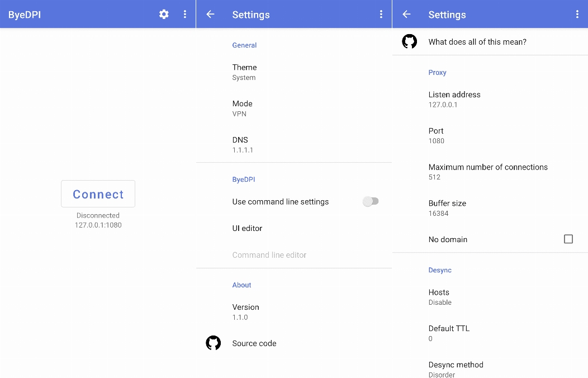This screenshot has height=378, width=588.
Task: Edit the Default TTL setting
Action: [x=490, y=333]
